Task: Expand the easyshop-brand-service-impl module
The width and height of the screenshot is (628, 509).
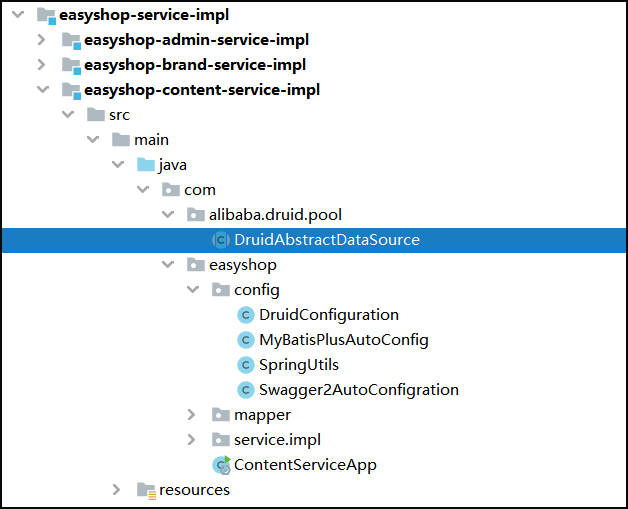Action: click(x=42, y=64)
